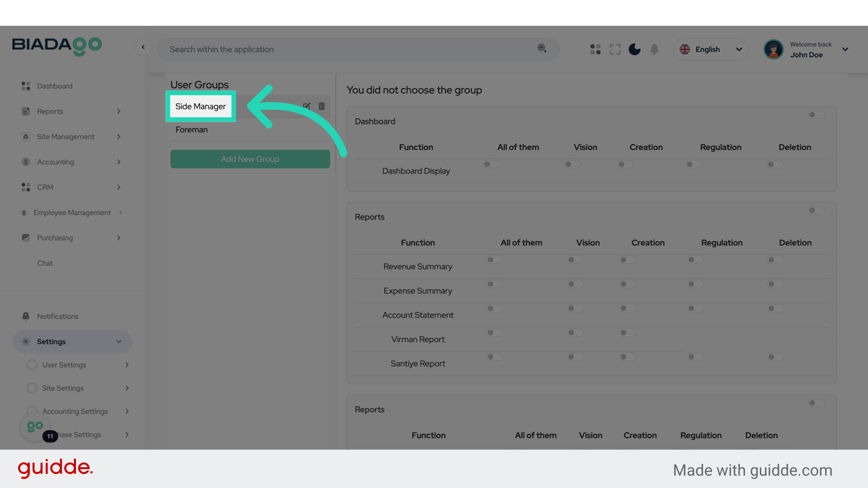Open notifications via the bell icon
Screen dimensions: 868x488
point(654,49)
